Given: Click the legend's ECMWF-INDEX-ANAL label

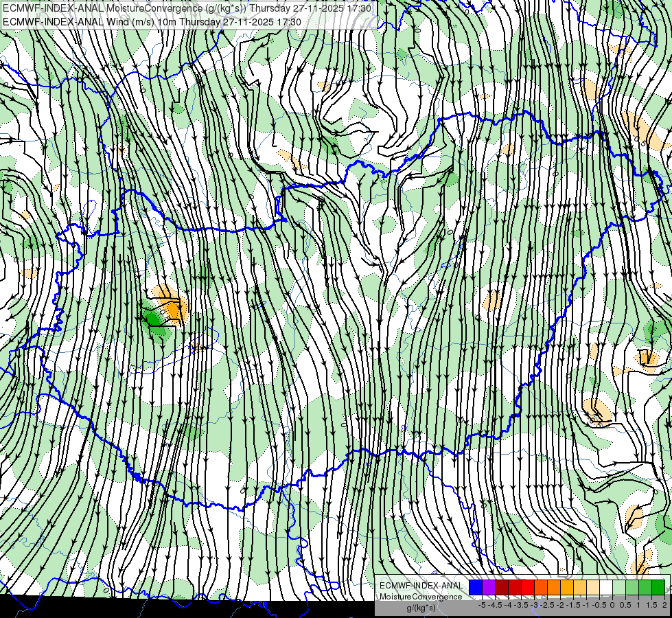Looking at the screenshot, I should 421,586.
